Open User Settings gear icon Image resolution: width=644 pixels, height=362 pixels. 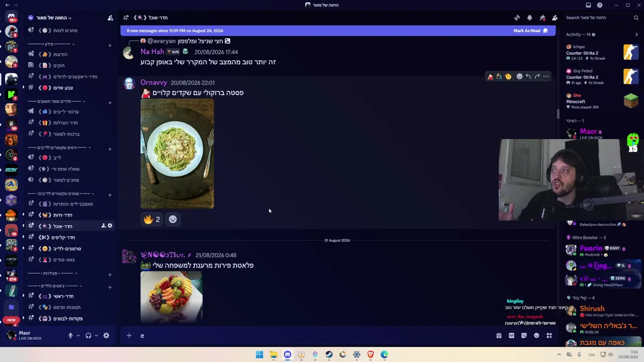tap(106, 335)
